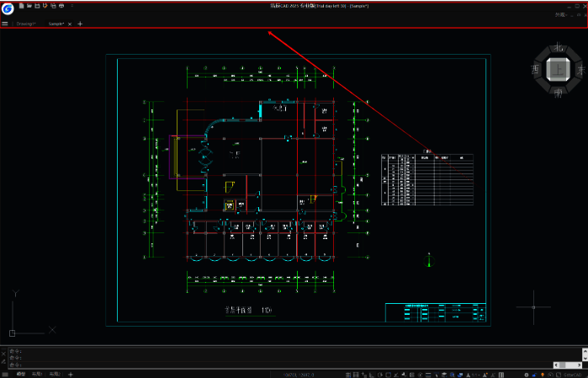Click the Save icon in quick access toolbar
Screen dimensions: 588x378
click(x=37, y=6)
